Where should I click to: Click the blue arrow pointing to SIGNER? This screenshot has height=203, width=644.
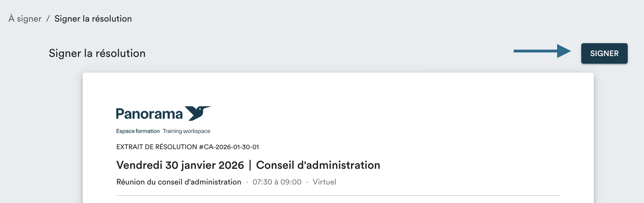542,51
